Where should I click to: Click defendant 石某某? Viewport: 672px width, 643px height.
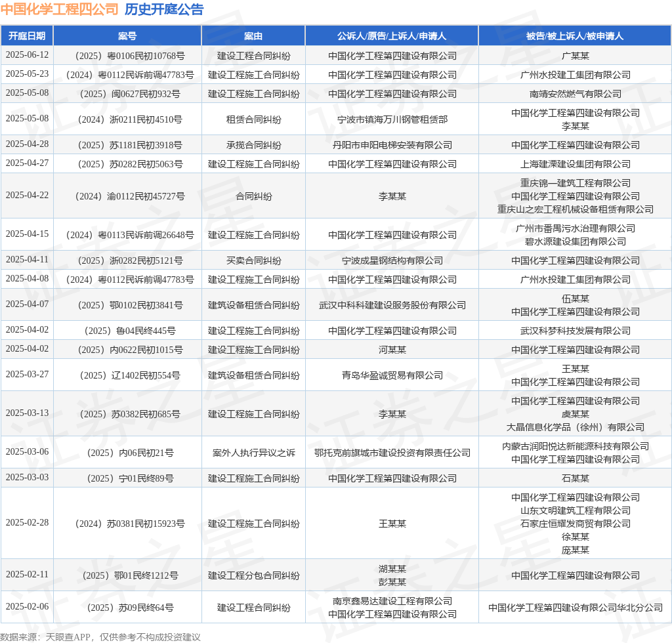pyautogui.click(x=575, y=478)
